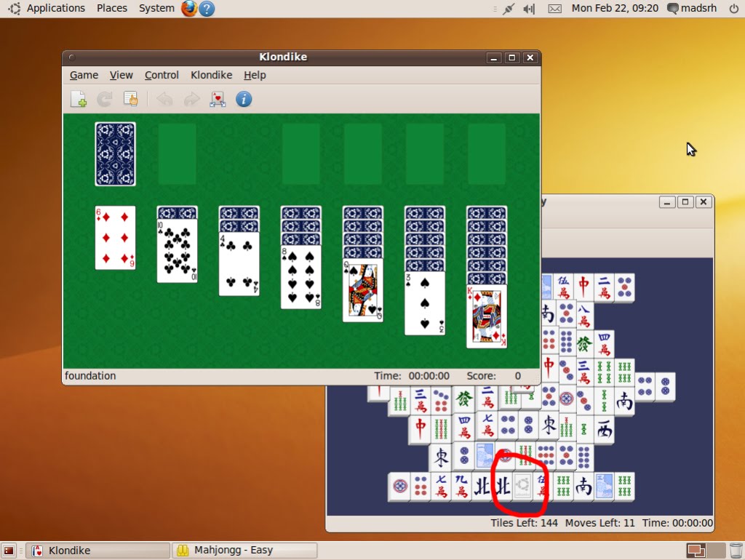The height and width of the screenshot is (560, 745).
Task: Click the deal cards toolbar icon
Action: click(x=218, y=99)
